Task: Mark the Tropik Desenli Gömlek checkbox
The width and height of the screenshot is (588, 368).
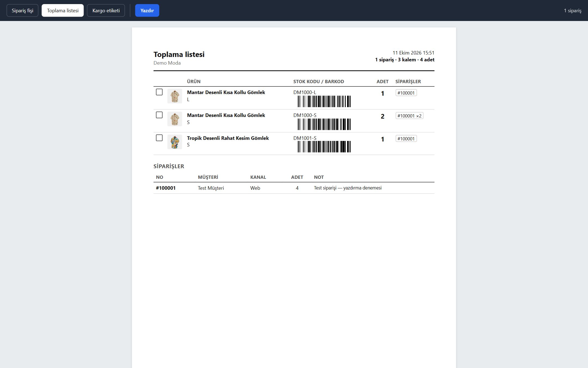Action: (159, 138)
